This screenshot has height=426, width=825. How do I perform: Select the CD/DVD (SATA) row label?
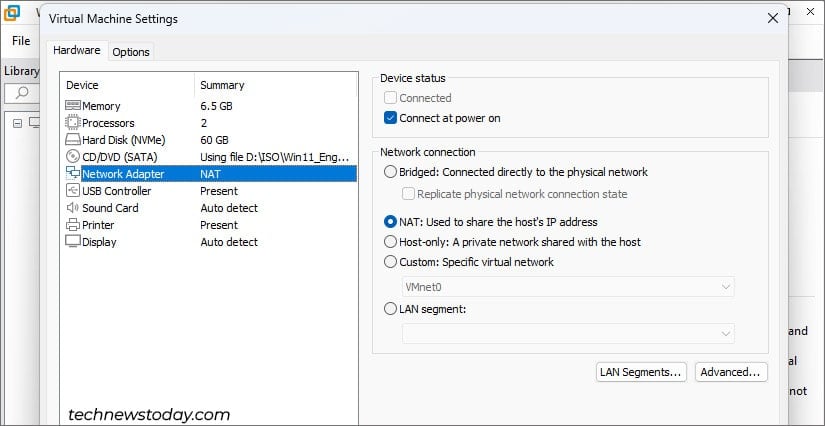coord(119,157)
